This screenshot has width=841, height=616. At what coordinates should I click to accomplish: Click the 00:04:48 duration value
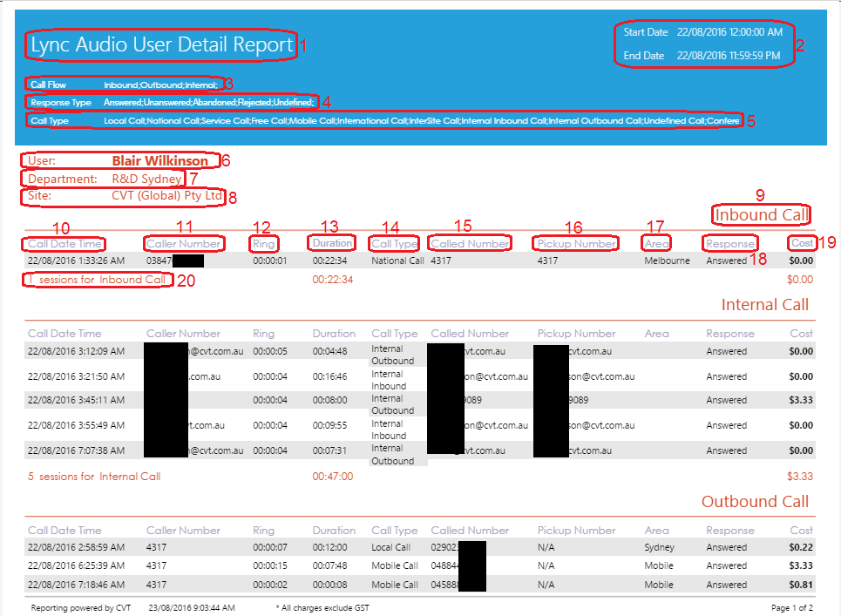tap(329, 351)
